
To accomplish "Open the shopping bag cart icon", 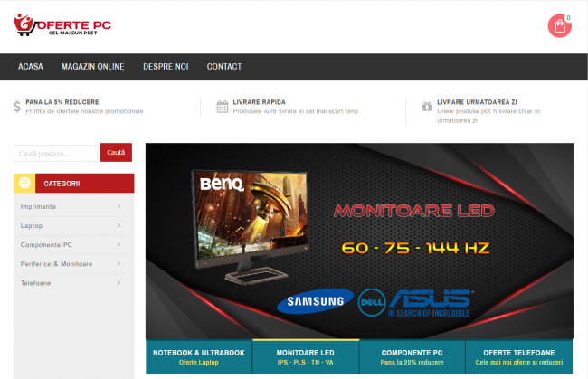I will coord(559,26).
